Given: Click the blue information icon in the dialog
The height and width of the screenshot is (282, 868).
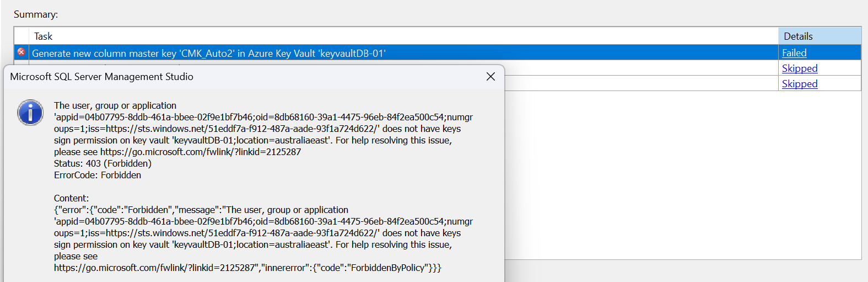Looking at the screenshot, I should [30, 113].
